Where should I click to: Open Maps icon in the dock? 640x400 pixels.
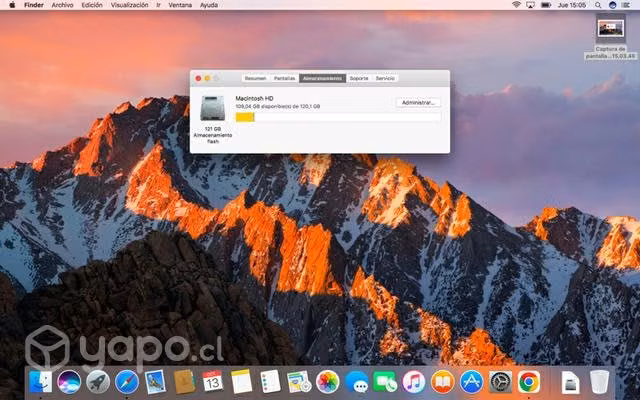tap(299, 382)
